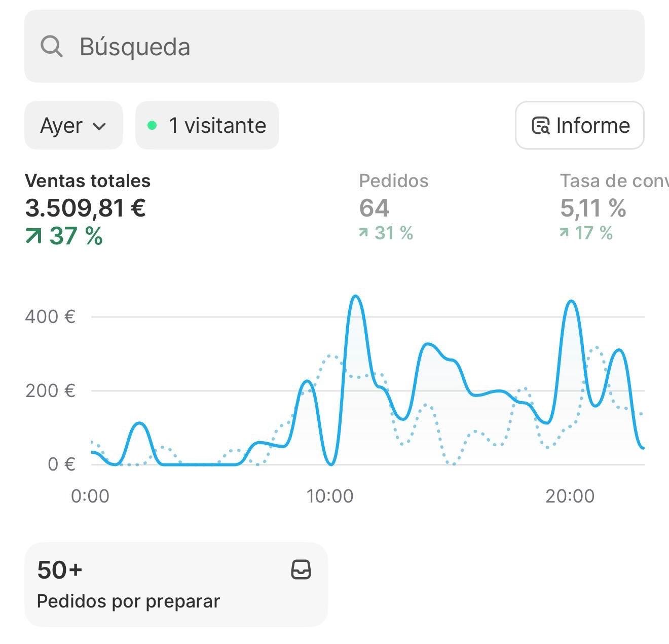Select the Ventas totales metric
Screen dimensions: 669x644
tap(88, 181)
